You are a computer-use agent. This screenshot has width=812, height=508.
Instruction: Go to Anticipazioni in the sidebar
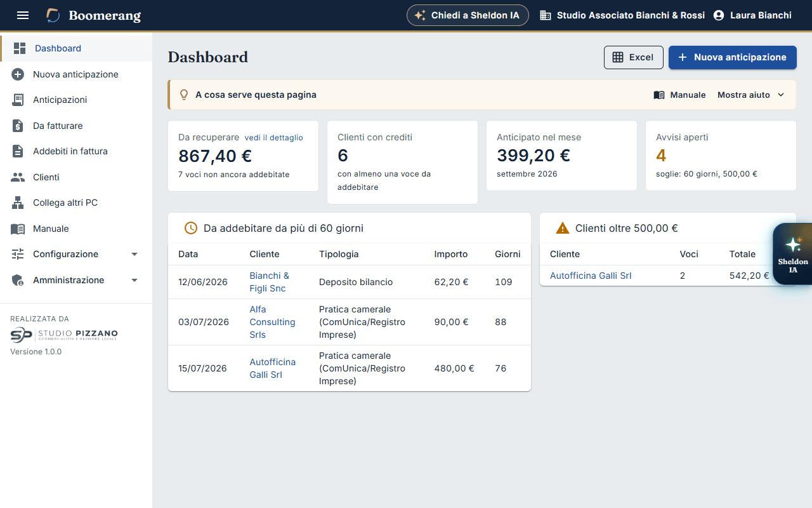[x=76, y=100]
